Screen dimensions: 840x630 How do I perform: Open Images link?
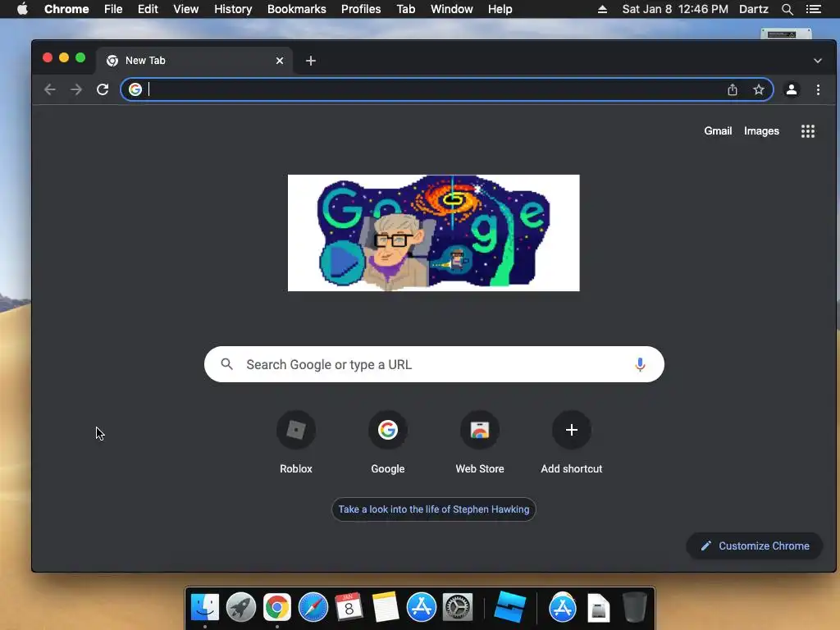click(761, 131)
